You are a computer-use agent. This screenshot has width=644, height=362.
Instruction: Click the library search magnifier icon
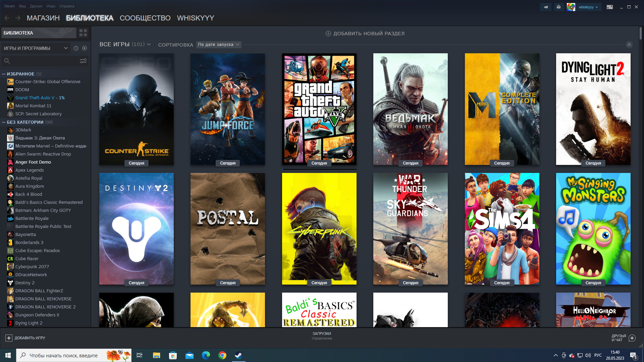click(7, 61)
